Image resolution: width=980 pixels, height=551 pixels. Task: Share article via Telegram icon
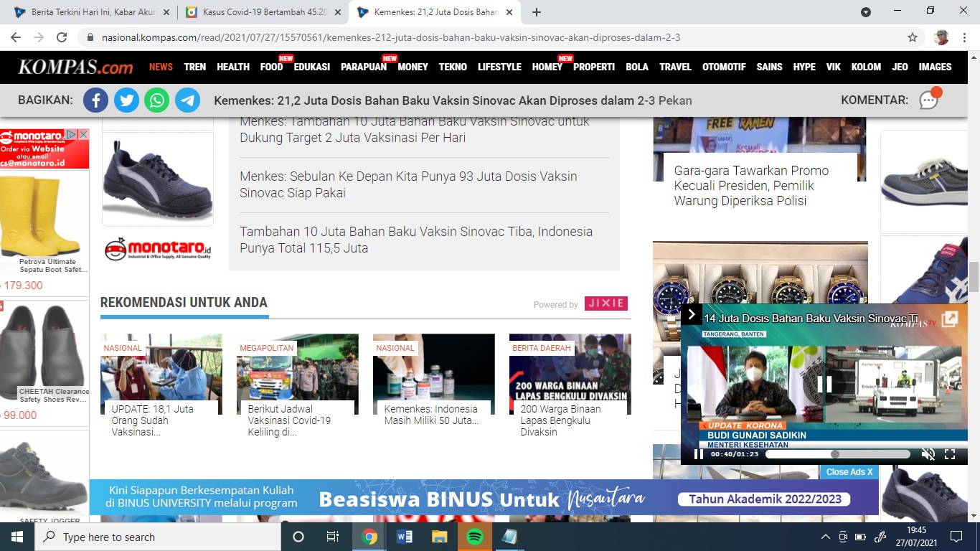coord(187,100)
